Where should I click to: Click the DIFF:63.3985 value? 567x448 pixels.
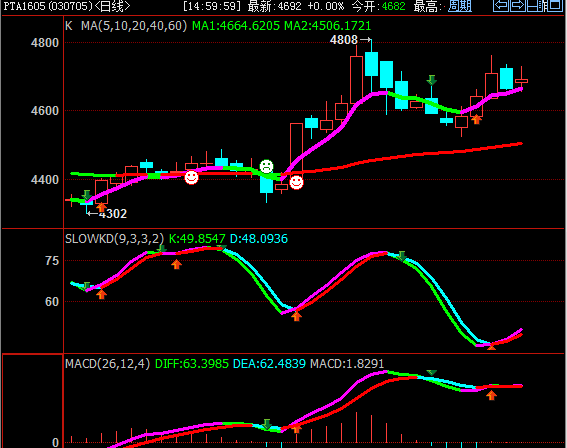[x=192, y=364]
